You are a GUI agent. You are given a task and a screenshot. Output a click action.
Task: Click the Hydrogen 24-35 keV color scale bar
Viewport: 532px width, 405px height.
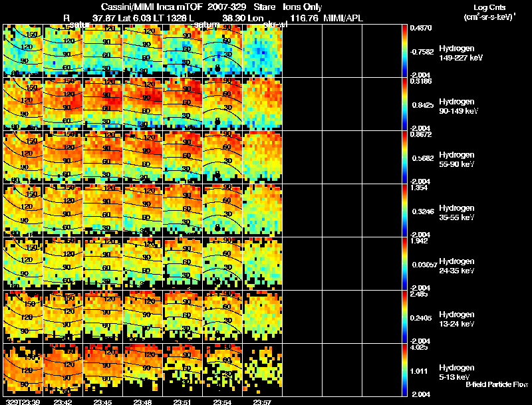pyautogui.click(x=404, y=264)
